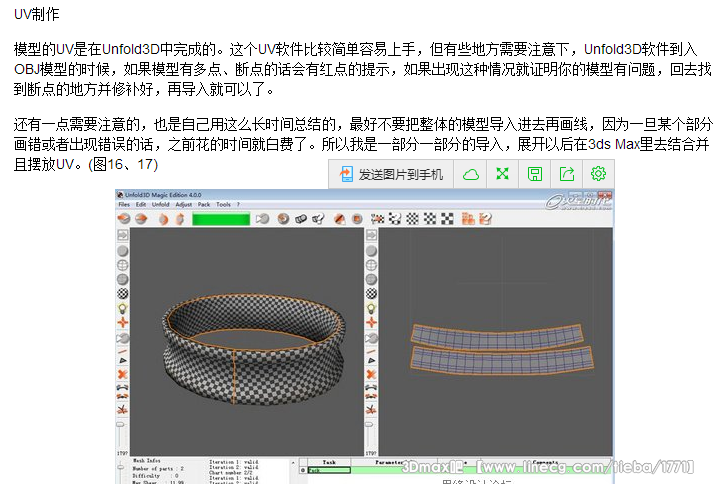The width and height of the screenshot is (723, 484).
Task: Click the checkered ring model in 3D viewport
Action: tap(253, 349)
